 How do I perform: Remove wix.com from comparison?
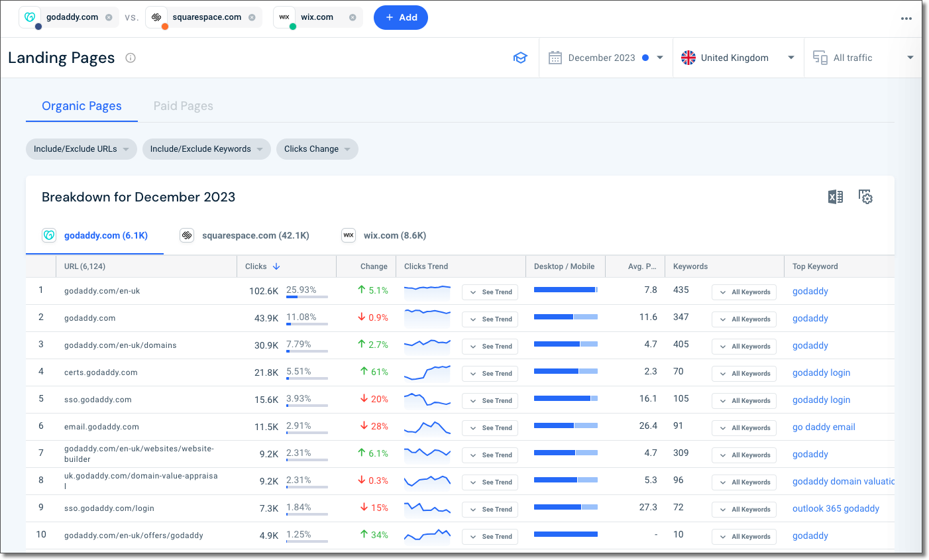(353, 17)
